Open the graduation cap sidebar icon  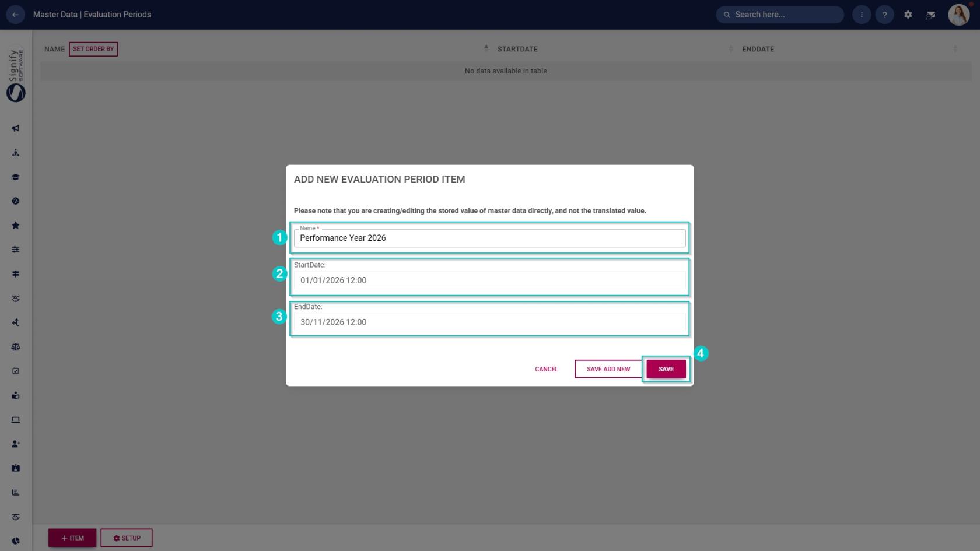pos(16,177)
